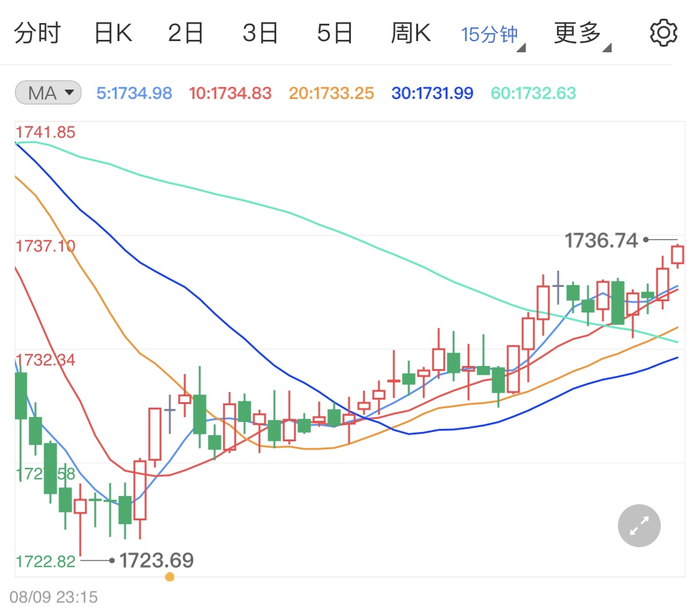
Task: Click the MA5 value 5:1734.98
Action: point(134,93)
